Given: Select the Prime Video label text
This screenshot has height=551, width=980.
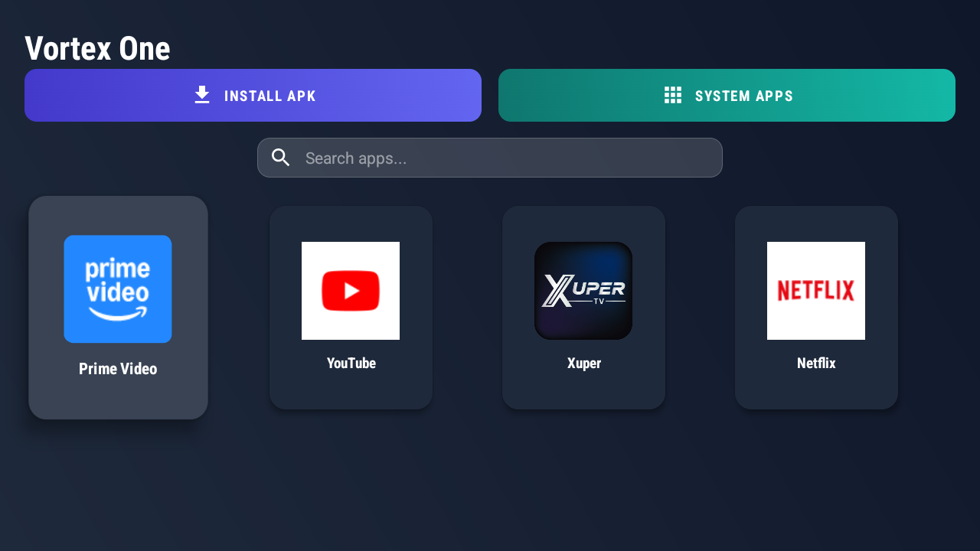Looking at the screenshot, I should point(118,369).
